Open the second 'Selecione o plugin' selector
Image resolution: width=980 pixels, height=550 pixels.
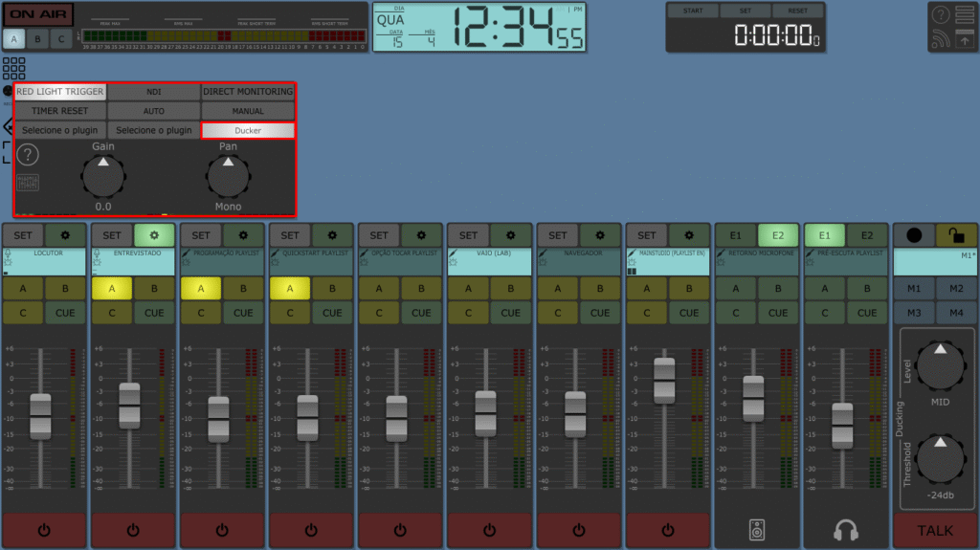point(153,130)
